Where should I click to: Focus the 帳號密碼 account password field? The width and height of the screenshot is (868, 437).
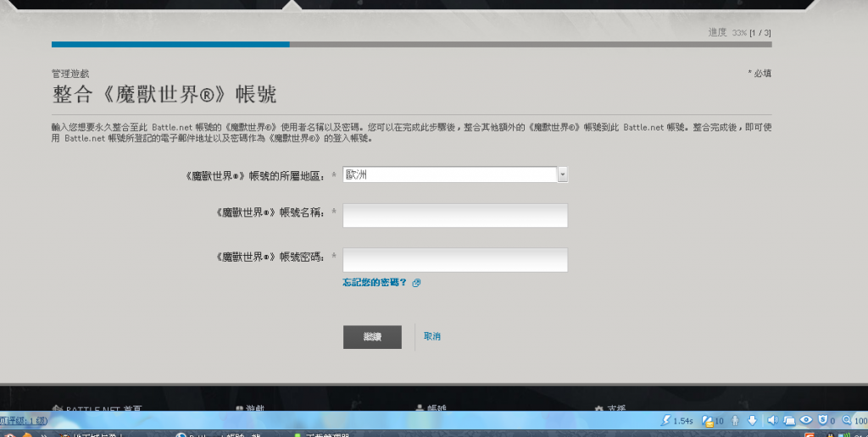(455, 259)
